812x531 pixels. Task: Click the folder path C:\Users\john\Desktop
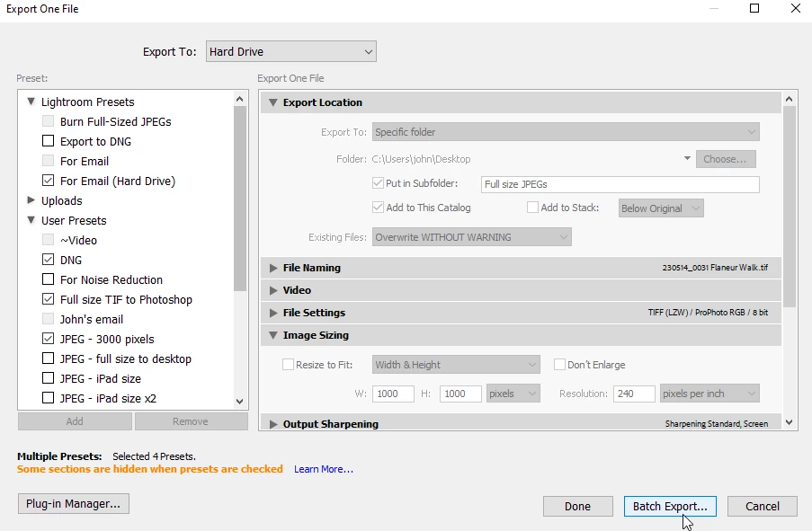pos(421,159)
